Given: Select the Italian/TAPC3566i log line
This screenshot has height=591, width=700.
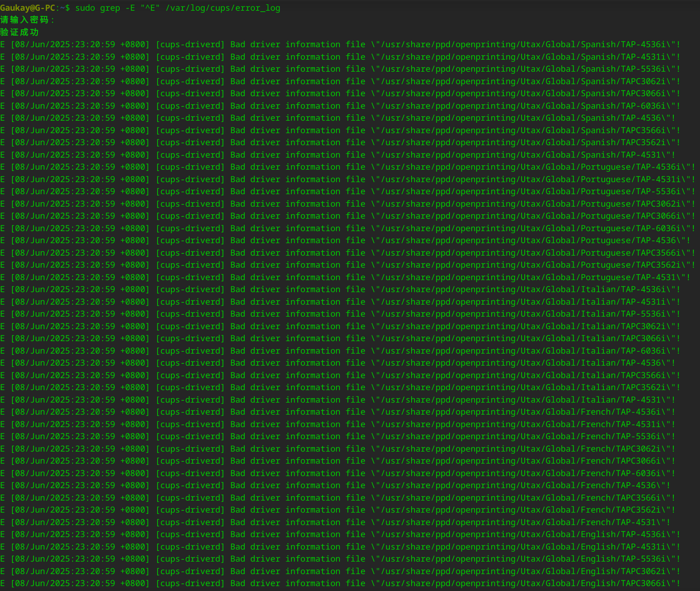Looking at the screenshot, I should point(340,375).
